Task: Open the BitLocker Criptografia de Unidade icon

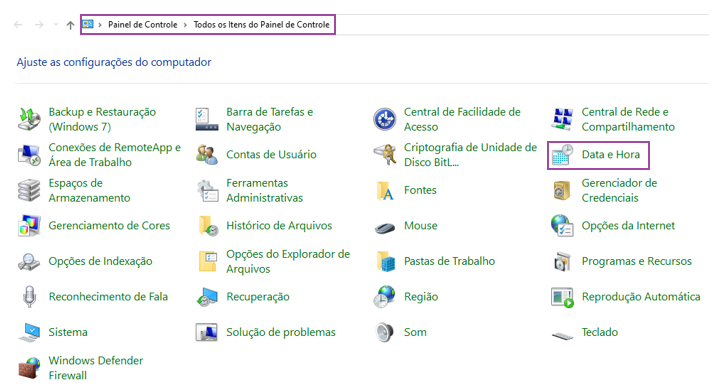Action: [x=385, y=155]
